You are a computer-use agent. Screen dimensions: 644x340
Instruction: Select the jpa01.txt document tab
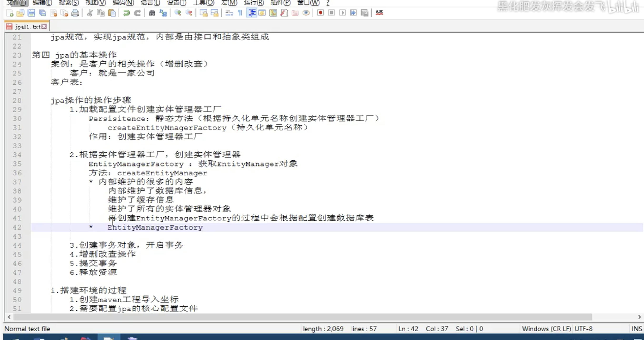28,26
